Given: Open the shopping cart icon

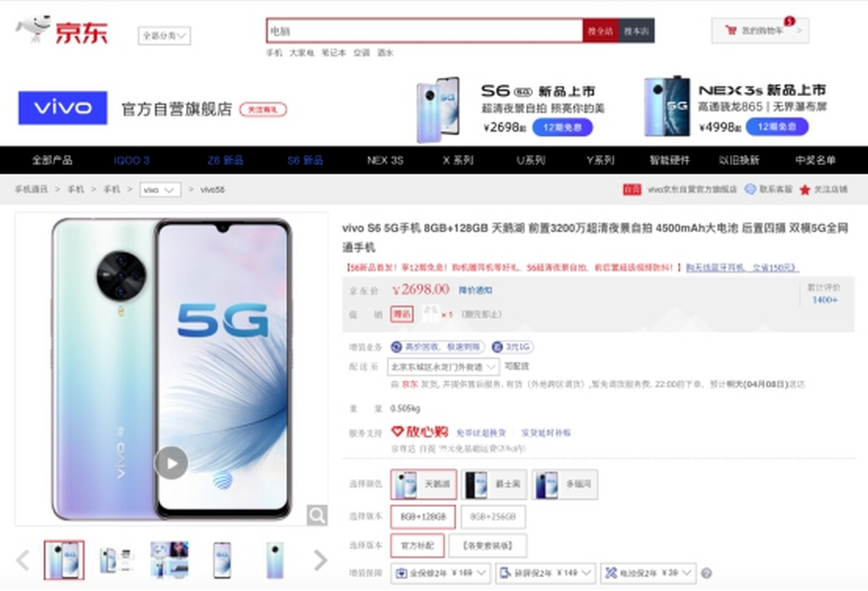Looking at the screenshot, I should (731, 31).
